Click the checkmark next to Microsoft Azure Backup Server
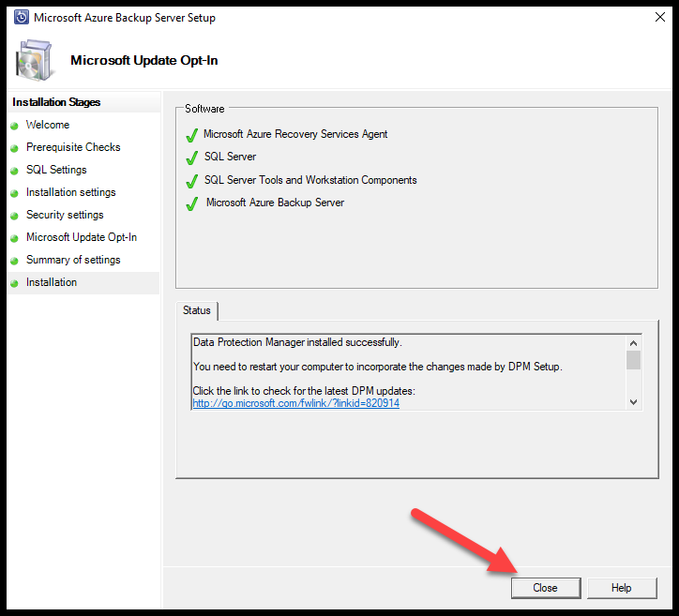Viewport: 679px width, 616px height. coord(192,203)
